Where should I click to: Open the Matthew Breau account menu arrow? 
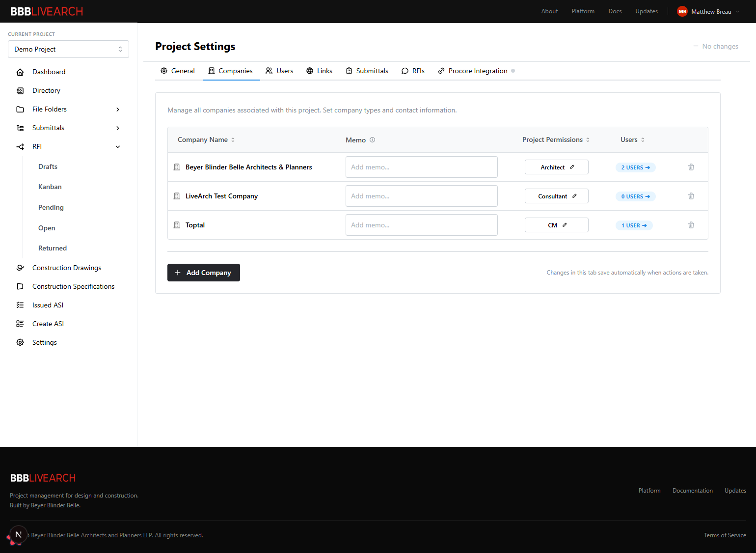(737, 12)
